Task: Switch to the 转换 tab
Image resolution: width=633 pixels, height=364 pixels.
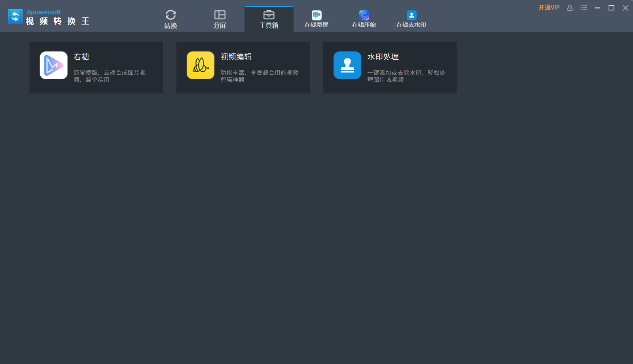Action: coord(171,19)
